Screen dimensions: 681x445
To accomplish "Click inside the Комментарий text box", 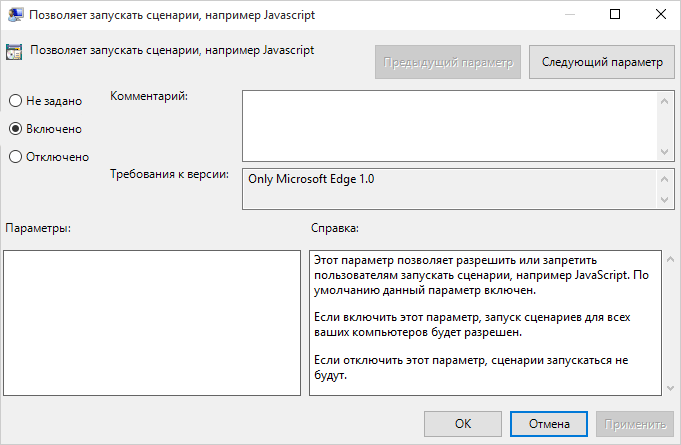I will 450,126.
